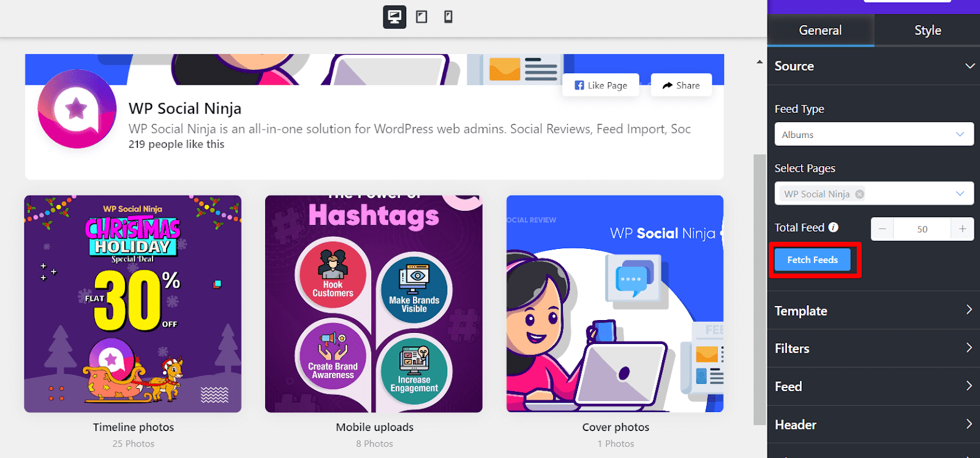Expand the Header section

pos(873,424)
